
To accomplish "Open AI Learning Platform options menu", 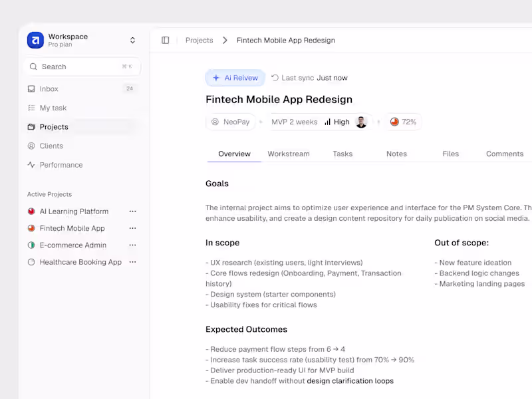I will pyautogui.click(x=132, y=211).
